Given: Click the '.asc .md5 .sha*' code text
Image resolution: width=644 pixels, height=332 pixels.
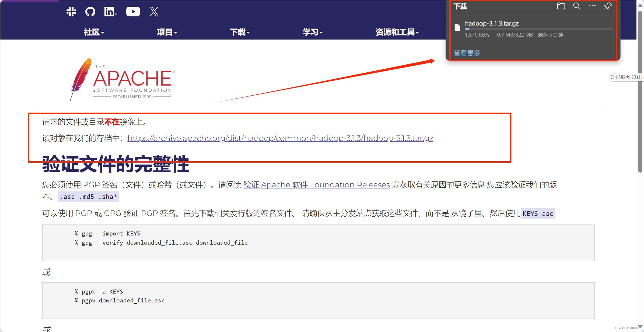Looking at the screenshot, I should (x=88, y=197).
